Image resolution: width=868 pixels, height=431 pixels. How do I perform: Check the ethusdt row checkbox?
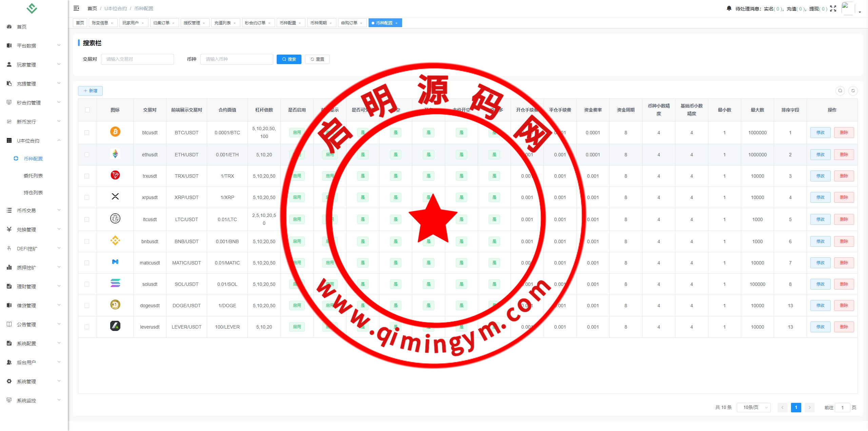point(87,155)
